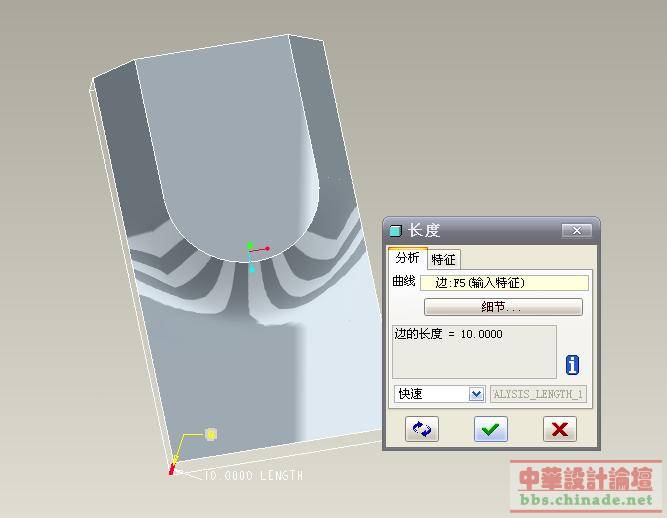Cancel the analysis with the red X

(x=559, y=429)
